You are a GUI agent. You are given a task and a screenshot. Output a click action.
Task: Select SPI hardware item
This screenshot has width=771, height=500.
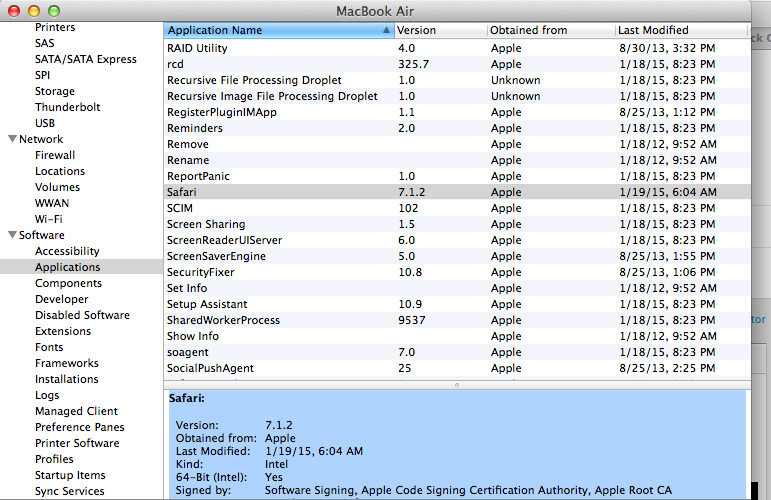click(42, 75)
